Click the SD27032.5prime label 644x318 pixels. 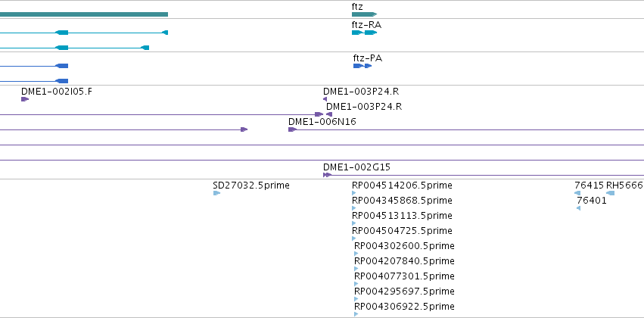tap(251, 185)
